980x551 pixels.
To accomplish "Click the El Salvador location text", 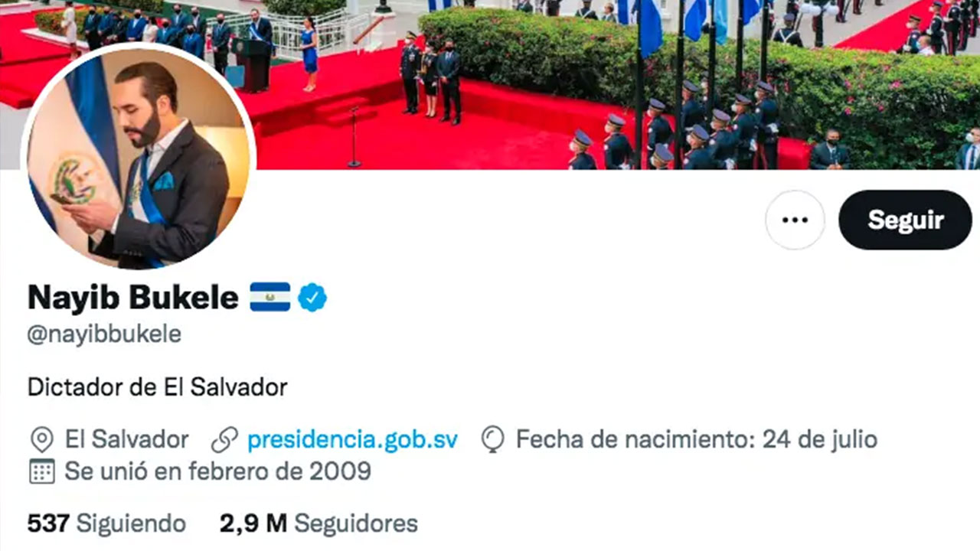I will pyautogui.click(x=126, y=439).
